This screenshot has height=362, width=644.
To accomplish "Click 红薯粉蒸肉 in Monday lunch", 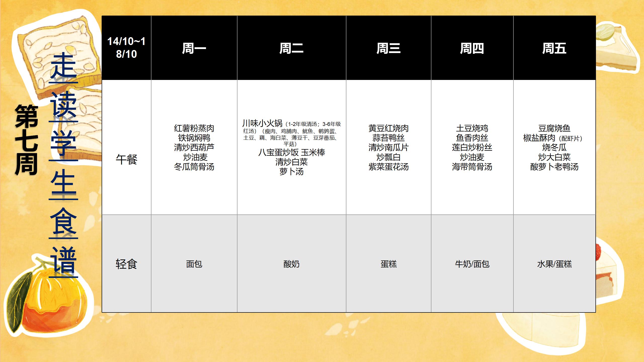I will (x=194, y=128).
